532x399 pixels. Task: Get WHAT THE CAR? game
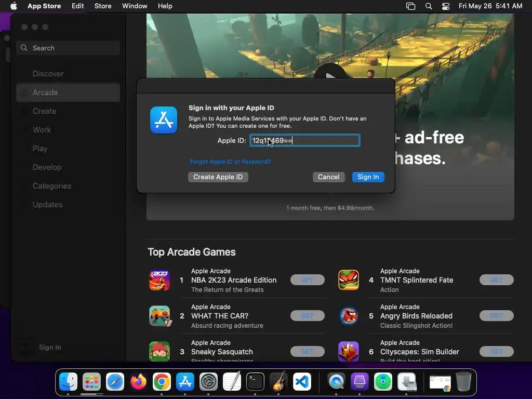tap(308, 315)
